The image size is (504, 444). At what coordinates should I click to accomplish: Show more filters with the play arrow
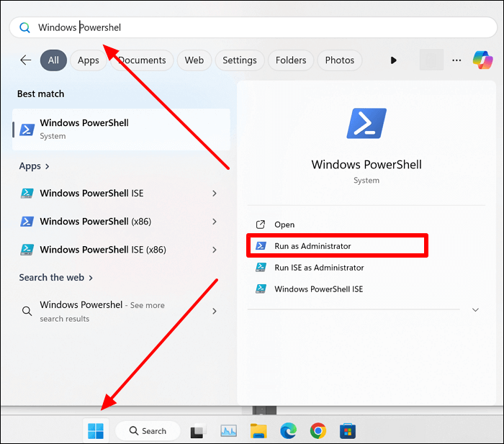click(393, 60)
